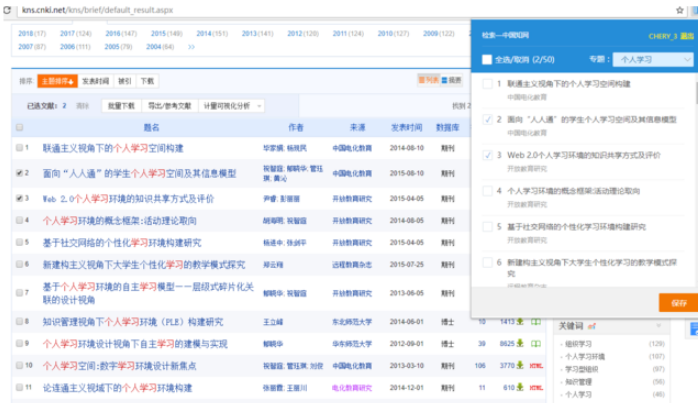The height and width of the screenshot is (403, 699).
Task: Check panel item 5 基于社交网络
Action: coord(488,226)
